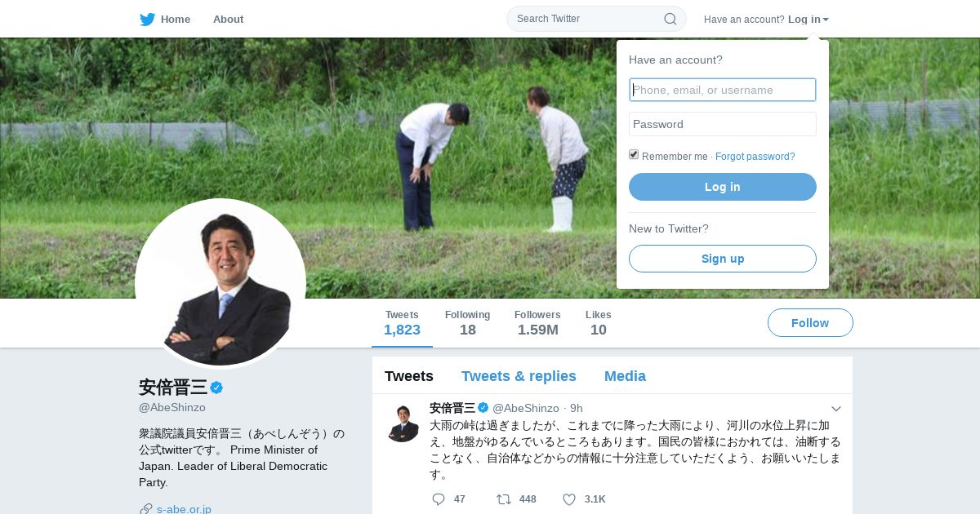Toggle the Remember me checkbox
The image size is (980, 514).
tap(634, 155)
